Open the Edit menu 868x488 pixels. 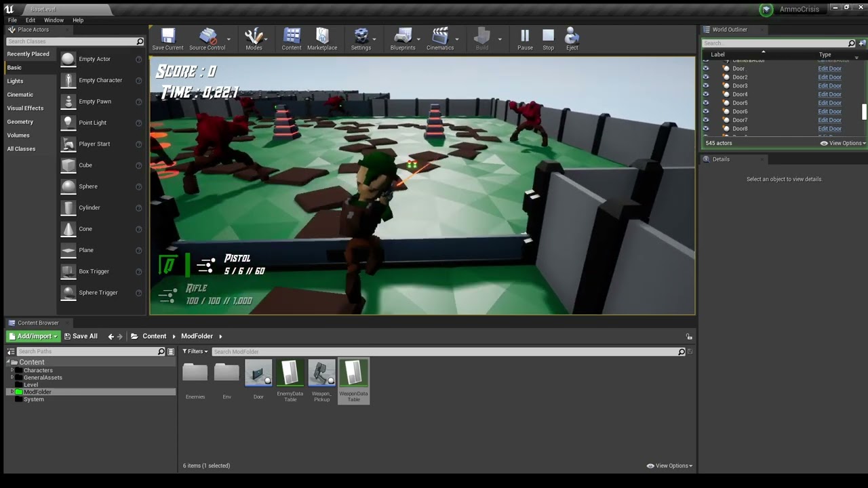[x=31, y=20]
